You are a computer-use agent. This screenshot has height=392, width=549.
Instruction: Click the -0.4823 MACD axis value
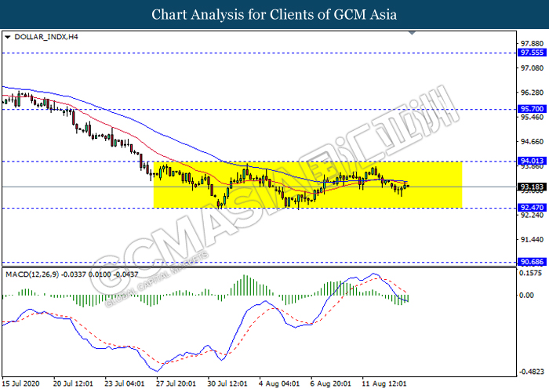click(531, 372)
